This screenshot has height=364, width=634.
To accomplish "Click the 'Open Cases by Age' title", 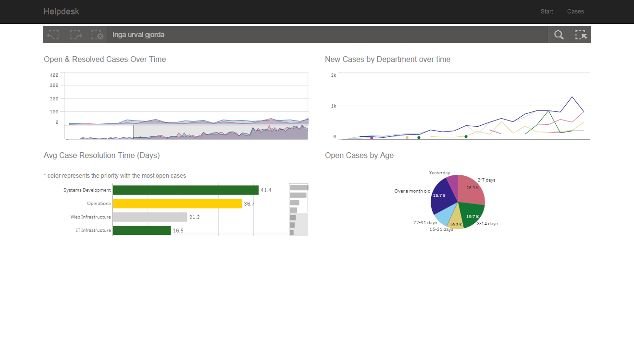I will click(x=359, y=156).
